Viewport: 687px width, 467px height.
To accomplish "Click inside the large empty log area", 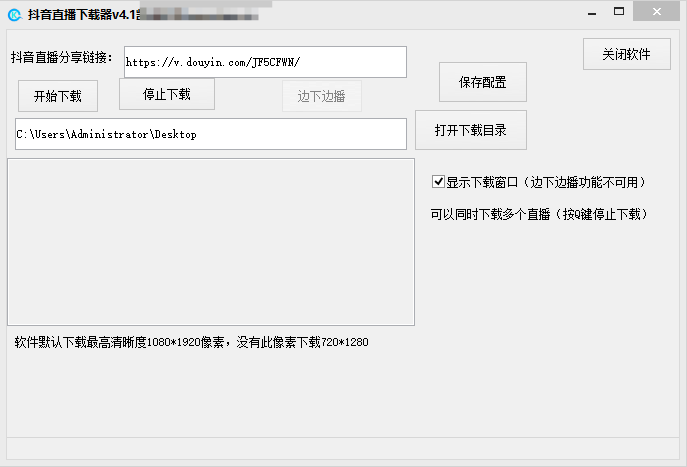I will point(210,241).
